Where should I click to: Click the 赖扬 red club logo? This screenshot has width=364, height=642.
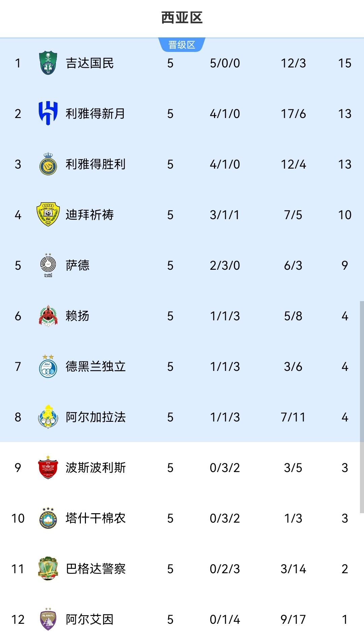coord(48,316)
